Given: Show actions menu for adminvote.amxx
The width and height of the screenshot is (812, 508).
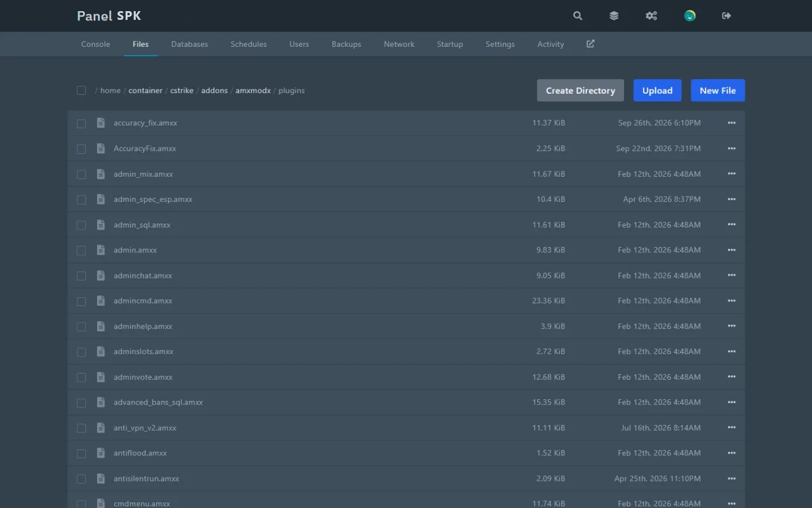Looking at the screenshot, I should [731, 377].
